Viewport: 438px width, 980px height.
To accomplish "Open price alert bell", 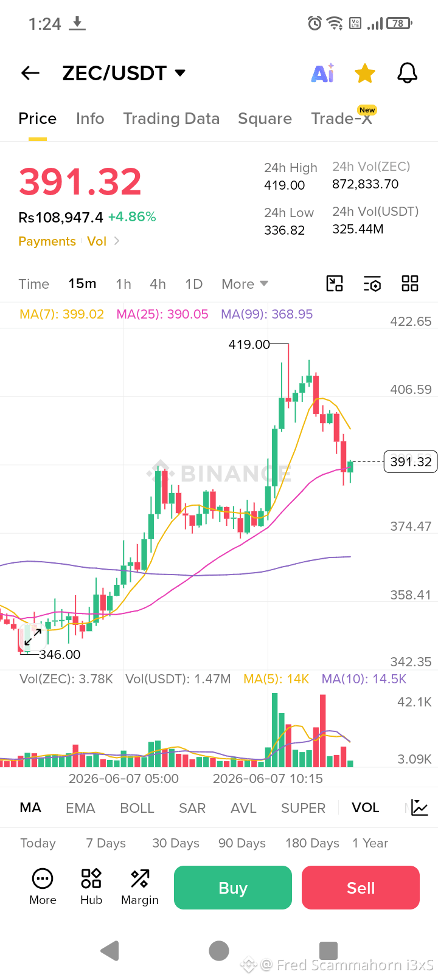I will pos(408,73).
